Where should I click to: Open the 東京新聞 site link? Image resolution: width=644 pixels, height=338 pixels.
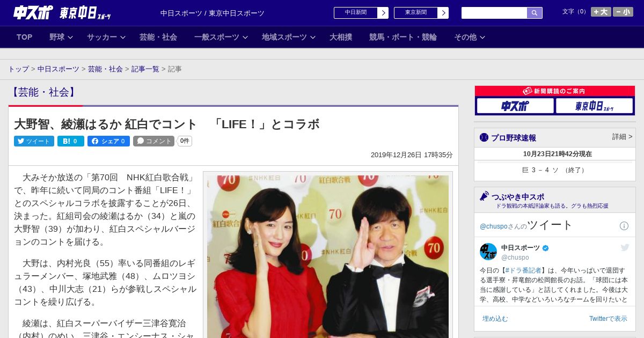click(416, 13)
